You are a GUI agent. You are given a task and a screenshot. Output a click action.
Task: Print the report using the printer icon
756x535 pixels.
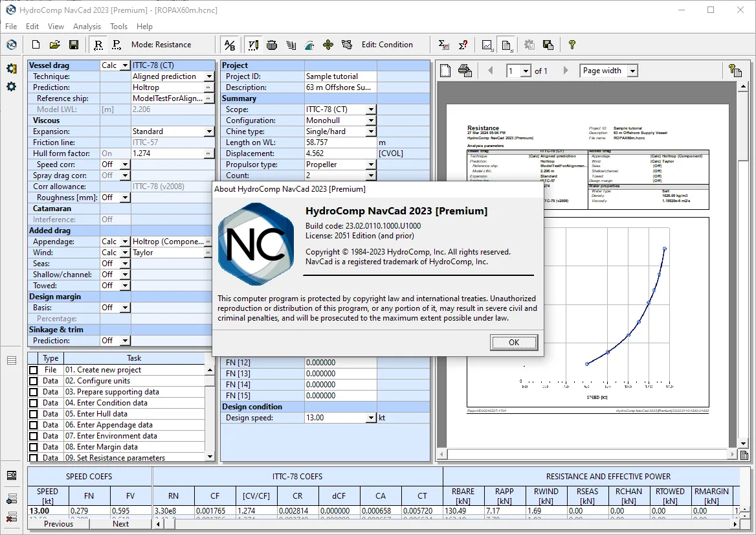(465, 71)
